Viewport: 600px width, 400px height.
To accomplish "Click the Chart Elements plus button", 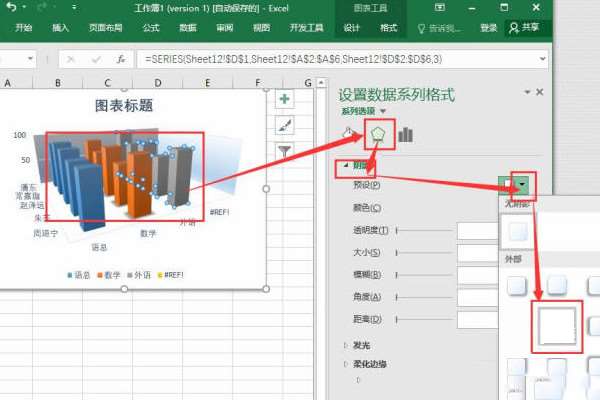I will tap(284, 100).
